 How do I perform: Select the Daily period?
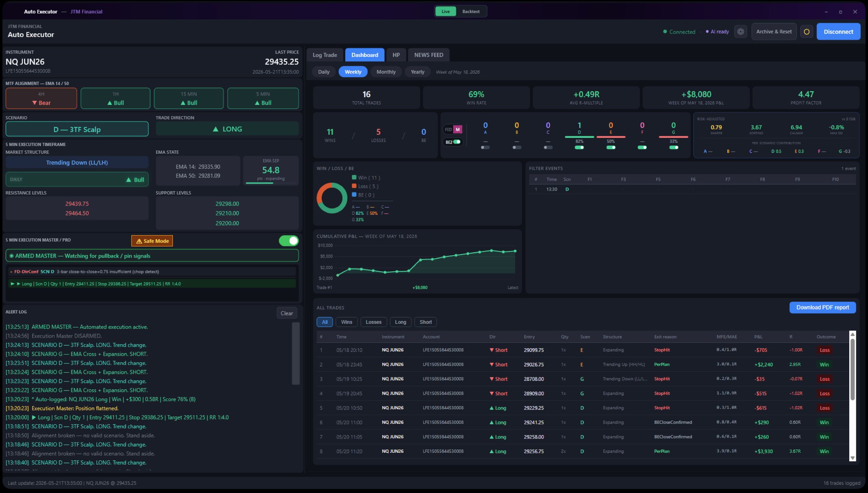click(x=324, y=72)
